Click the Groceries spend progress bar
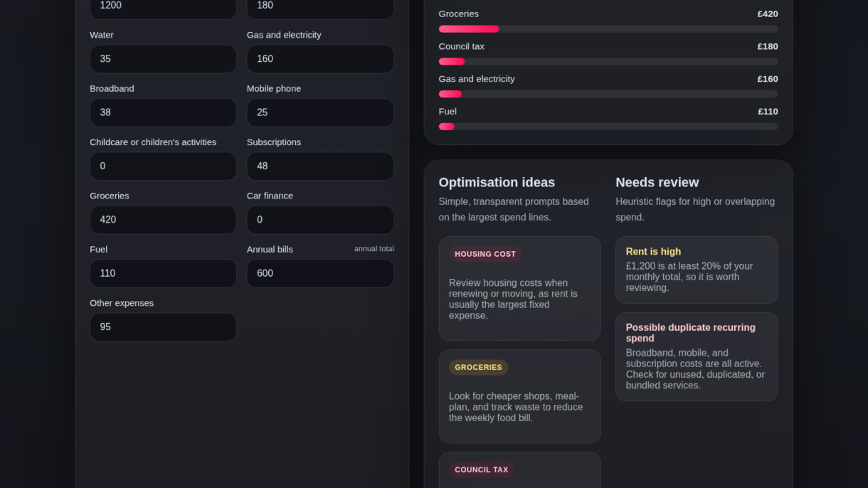868x488 pixels. click(x=608, y=29)
